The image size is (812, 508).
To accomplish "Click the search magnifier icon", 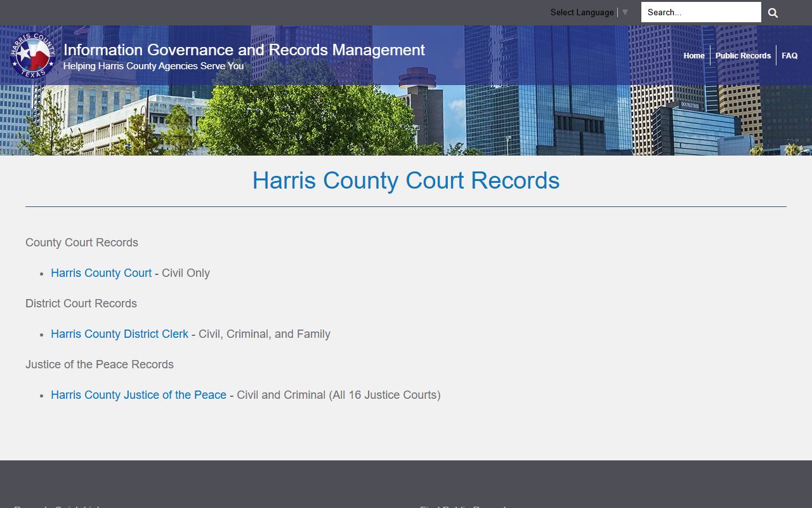I will [773, 13].
